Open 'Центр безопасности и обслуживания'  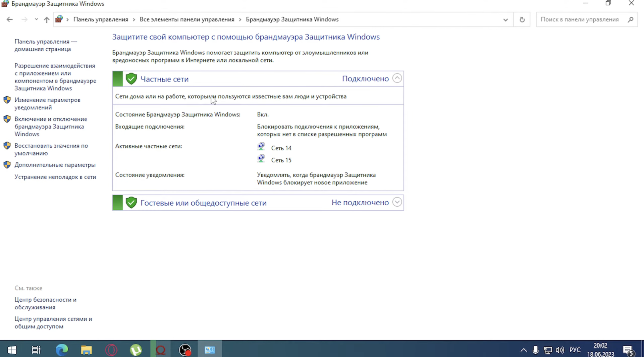point(45,303)
